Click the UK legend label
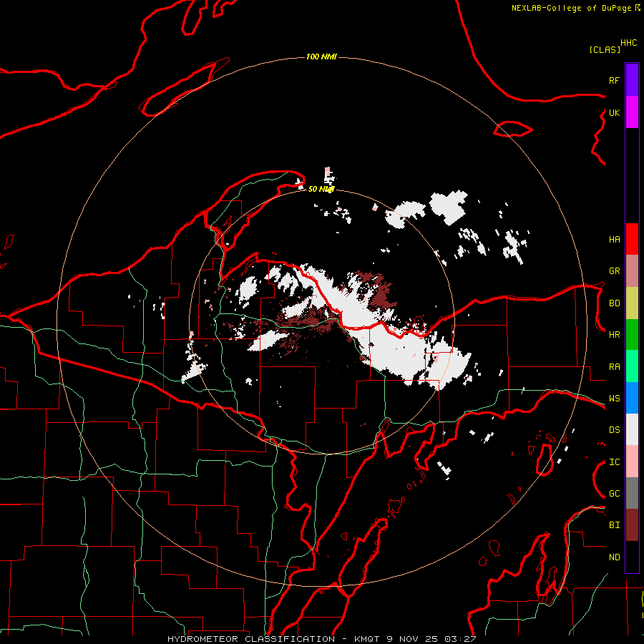 click(614, 112)
